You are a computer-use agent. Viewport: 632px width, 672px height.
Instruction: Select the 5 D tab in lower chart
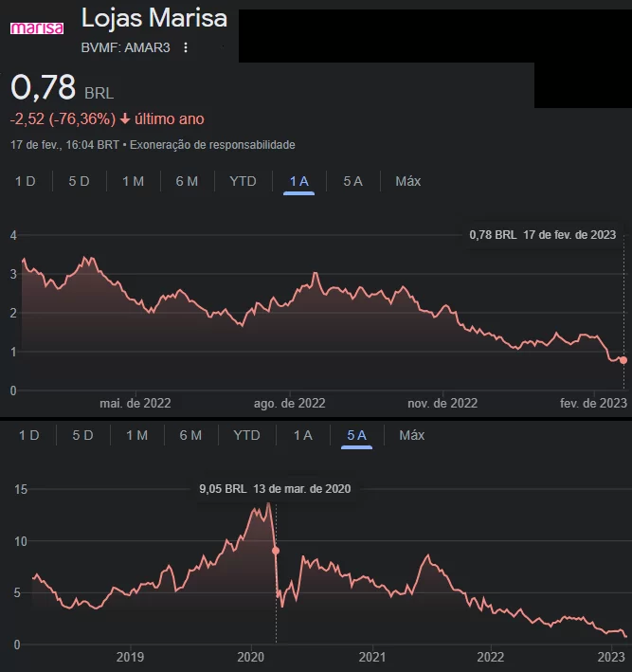(82, 435)
